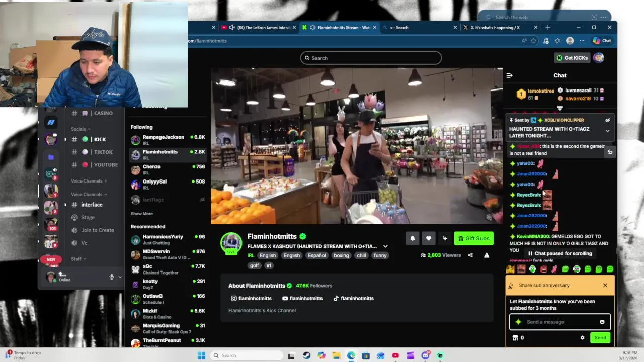Open File Explorer from the taskbar
Viewport: 644px width, 362px height.
coord(336,355)
